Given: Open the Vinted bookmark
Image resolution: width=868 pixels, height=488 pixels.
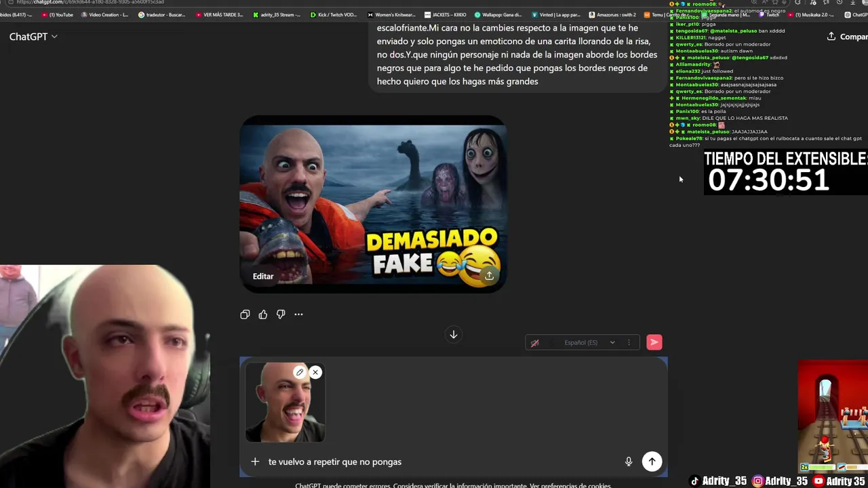Looking at the screenshot, I should coord(556,14).
